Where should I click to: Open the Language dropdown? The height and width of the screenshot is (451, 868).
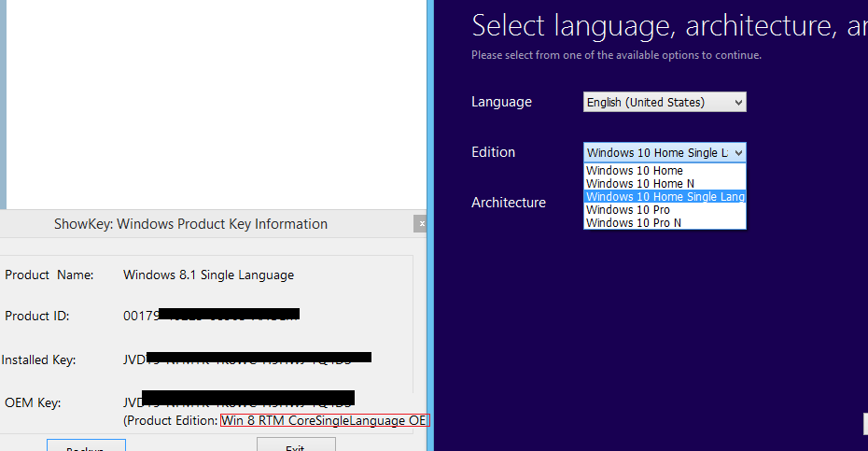(x=665, y=102)
